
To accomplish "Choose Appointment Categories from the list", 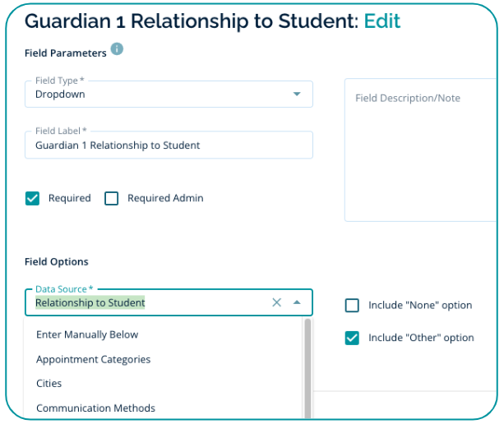I will 93,359.
